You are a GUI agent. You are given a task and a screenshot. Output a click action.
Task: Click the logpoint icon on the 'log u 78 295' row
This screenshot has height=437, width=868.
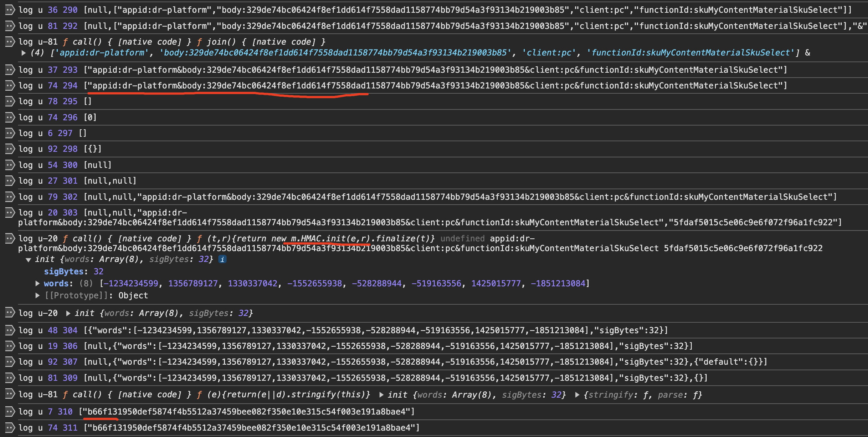pyautogui.click(x=9, y=101)
